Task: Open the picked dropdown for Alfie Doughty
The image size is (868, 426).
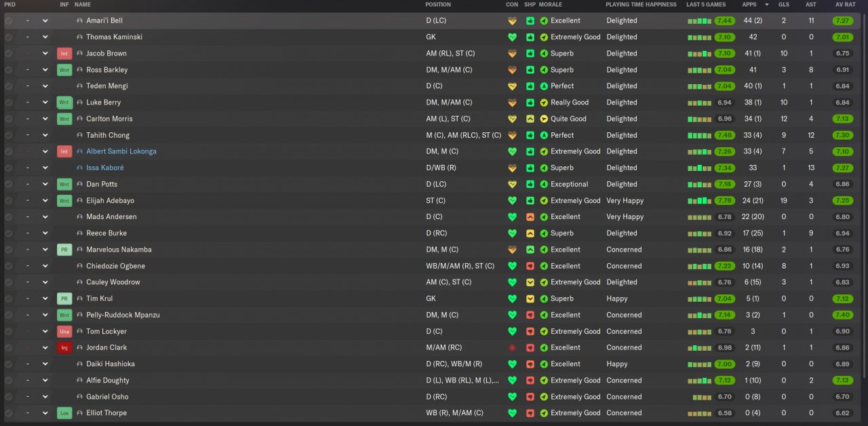Action: 45,381
